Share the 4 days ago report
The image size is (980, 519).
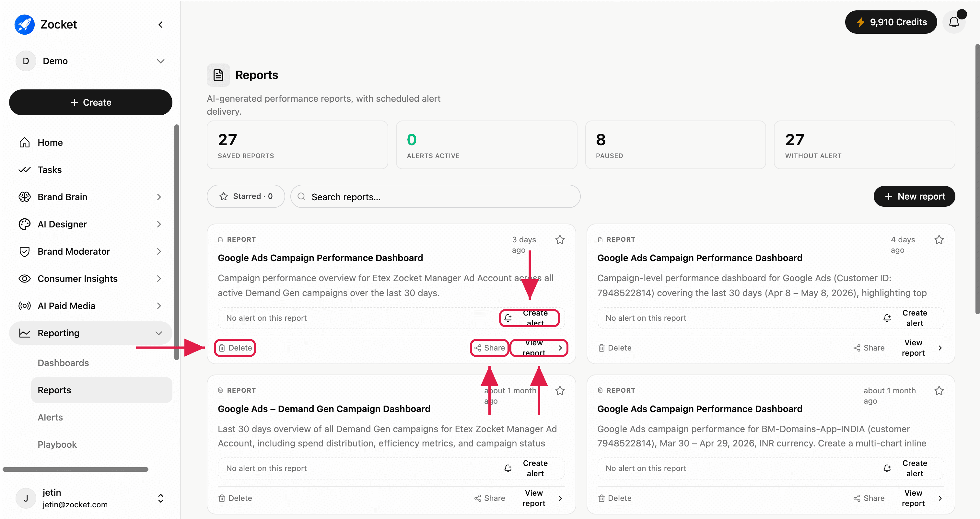[x=869, y=348]
